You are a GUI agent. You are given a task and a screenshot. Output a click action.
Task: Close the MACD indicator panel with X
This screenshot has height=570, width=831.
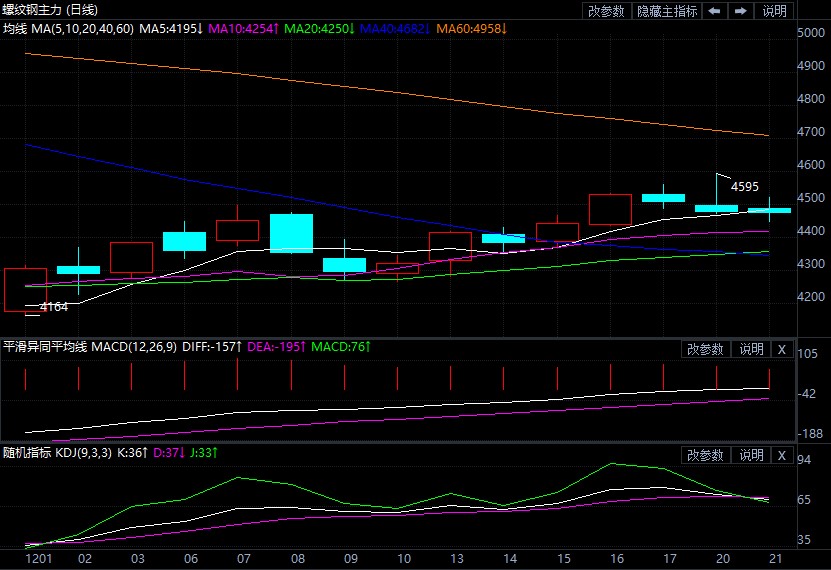coord(782,349)
